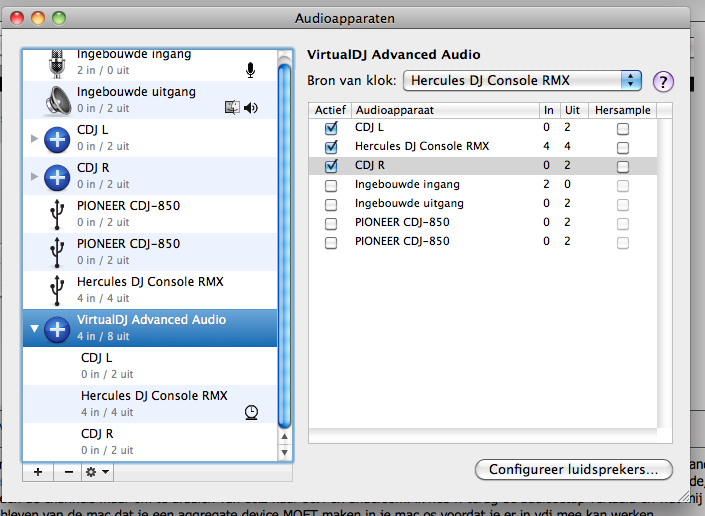Select the CDJ R sub-device under VirtualDJ
Viewport: 705px width, 516px height.
150,442
